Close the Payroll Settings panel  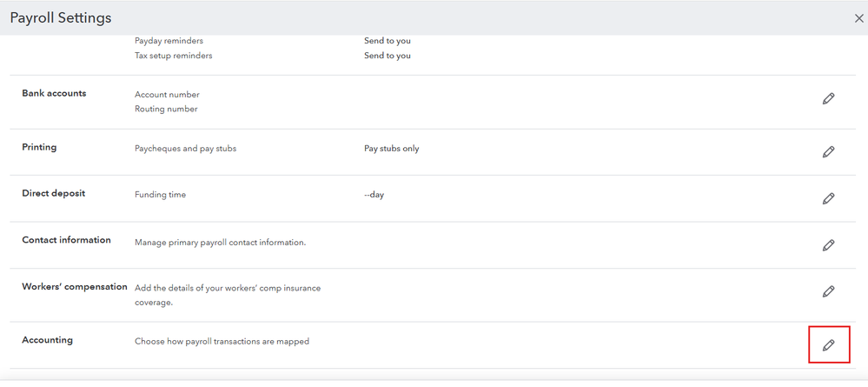click(x=859, y=17)
